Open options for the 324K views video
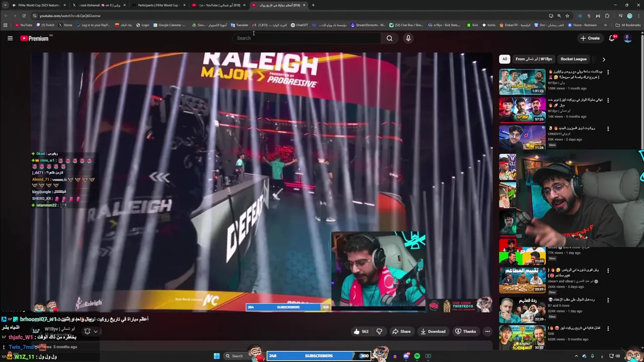 coord(608,300)
